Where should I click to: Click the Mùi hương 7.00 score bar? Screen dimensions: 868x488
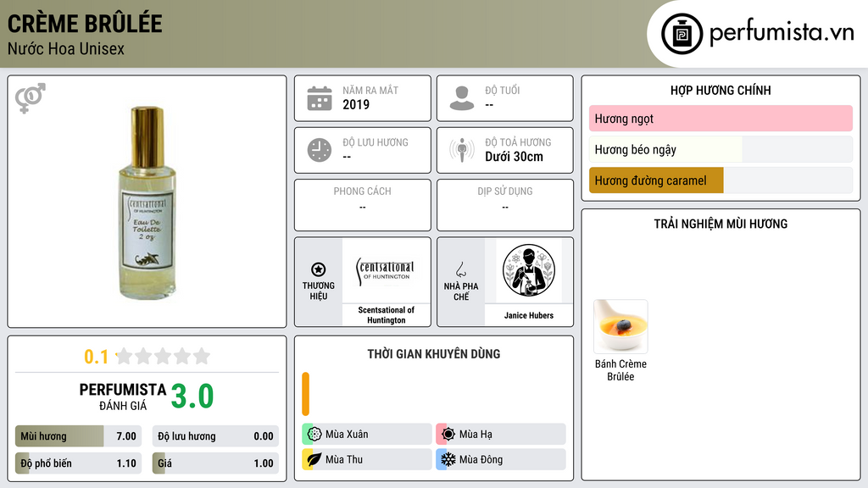pos(79,436)
